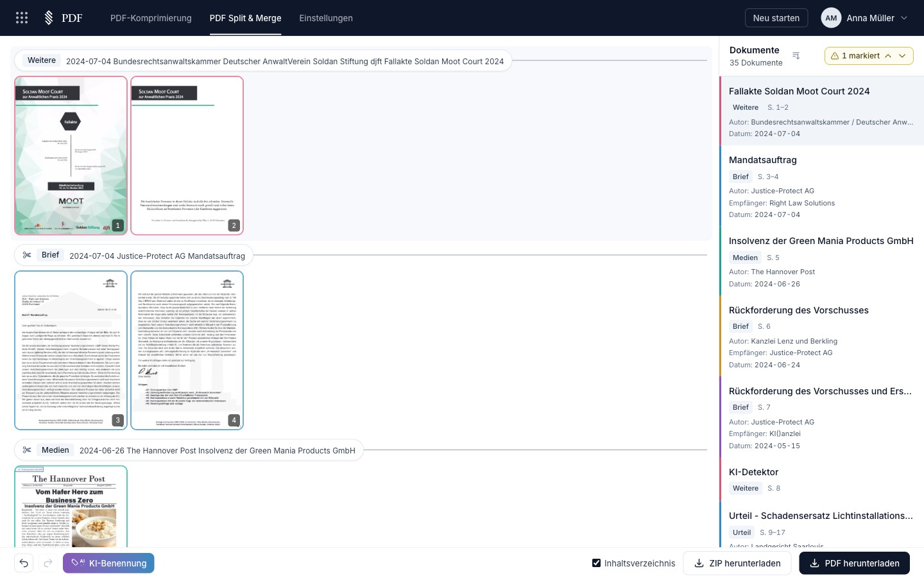924x578 pixels.
Task: Jump to previous marked document with up chevron
Action: click(x=888, y=56)
